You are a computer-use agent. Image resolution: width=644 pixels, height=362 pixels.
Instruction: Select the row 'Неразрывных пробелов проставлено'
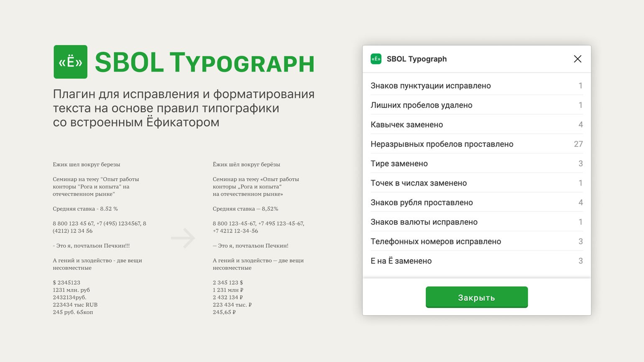click(x=477, y=144)
